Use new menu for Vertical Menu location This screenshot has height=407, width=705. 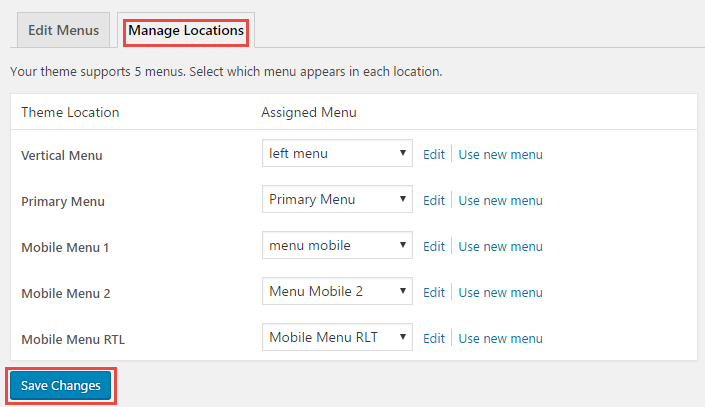click(x=500, y=154)
